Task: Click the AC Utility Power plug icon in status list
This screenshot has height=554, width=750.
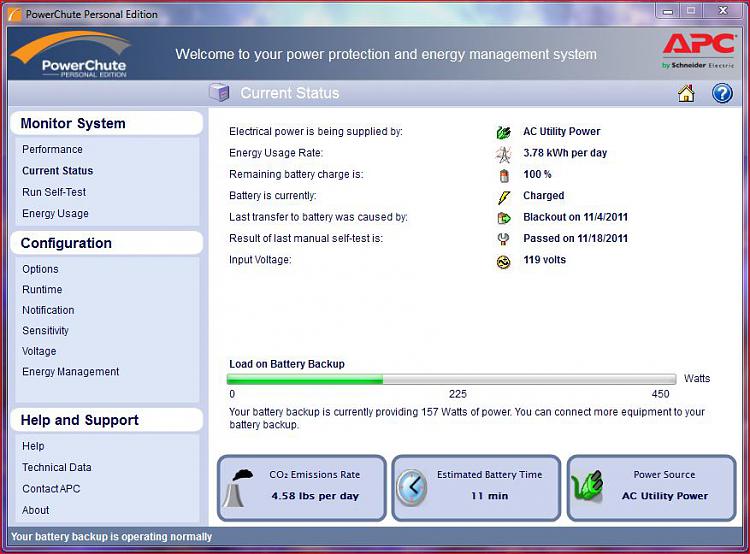Action: click(x=503, y=132)
